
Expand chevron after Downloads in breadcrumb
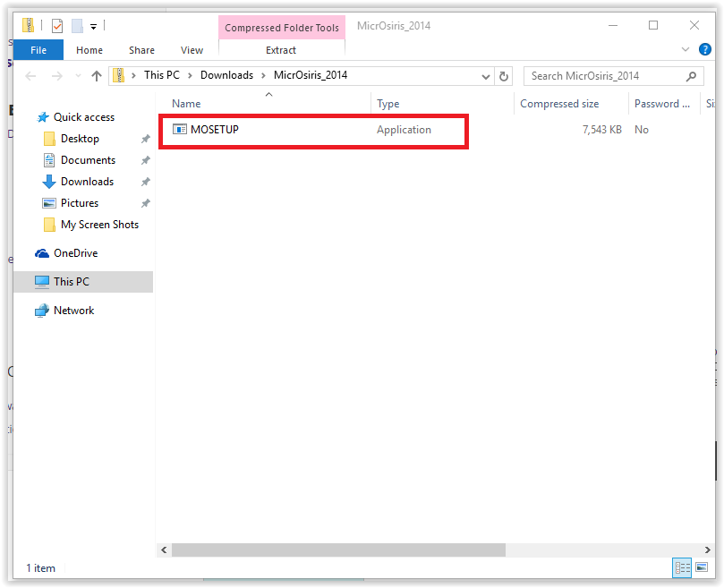pos(264,75)
